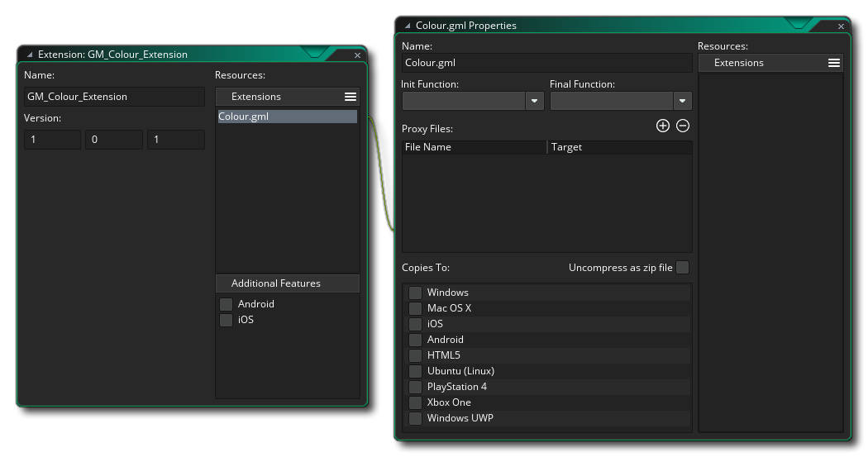
Task: Click the extension Name field GM_Colour_Extension
Action: [114, 97]
